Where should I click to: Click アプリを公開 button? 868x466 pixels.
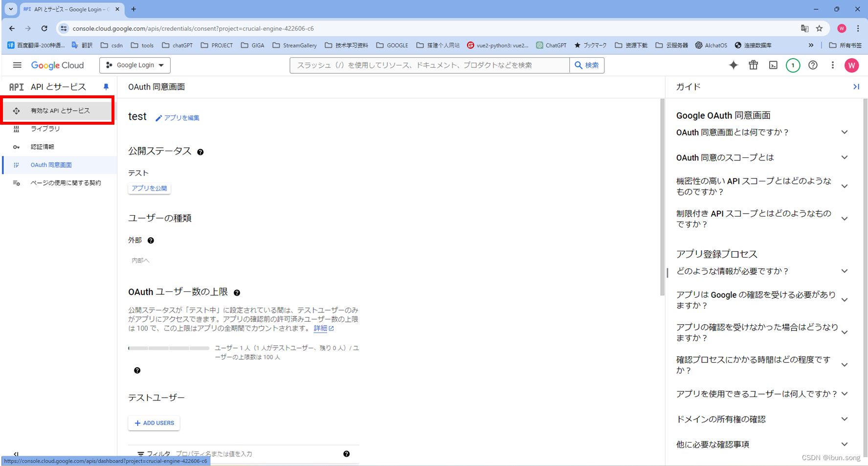pos(149,188)
